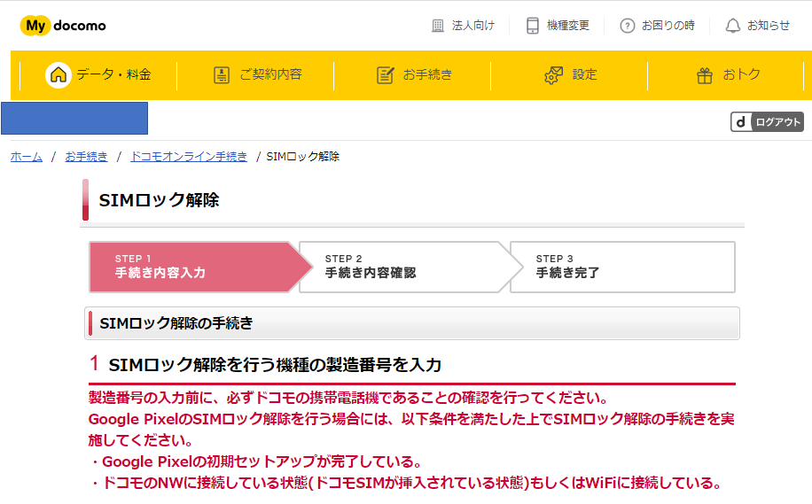The height and width of the screenshot is (504, 812).
Task: Click the warning line starting 製造番号の入力前に
Action: pyautogui.click(x=348, y=398)
